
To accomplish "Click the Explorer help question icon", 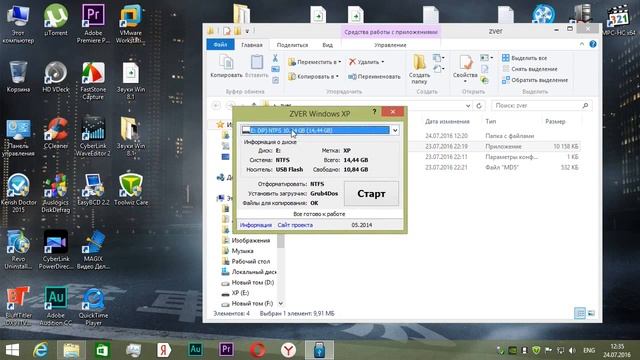I will click(x=593, y=44).
